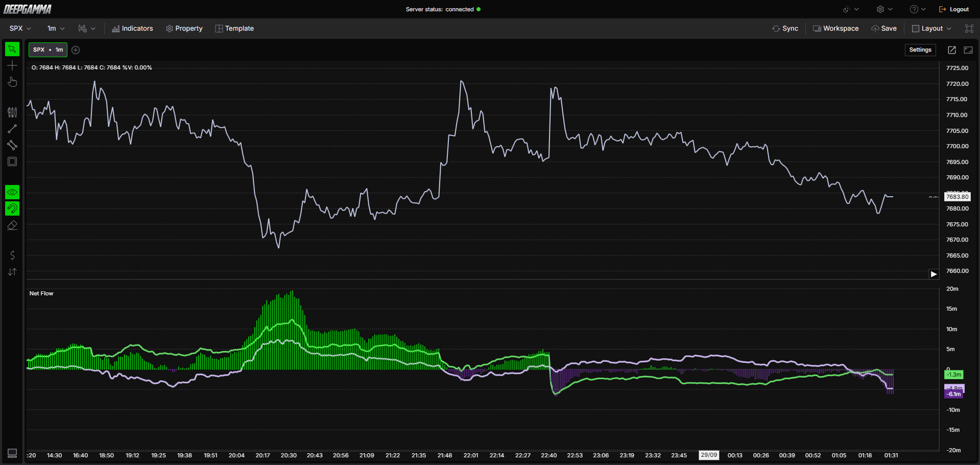The height and width of the screenshot is (465, 980).
Task: Toggle fullscreen mode icon in toolbar
Action: (x=969, y=29)
